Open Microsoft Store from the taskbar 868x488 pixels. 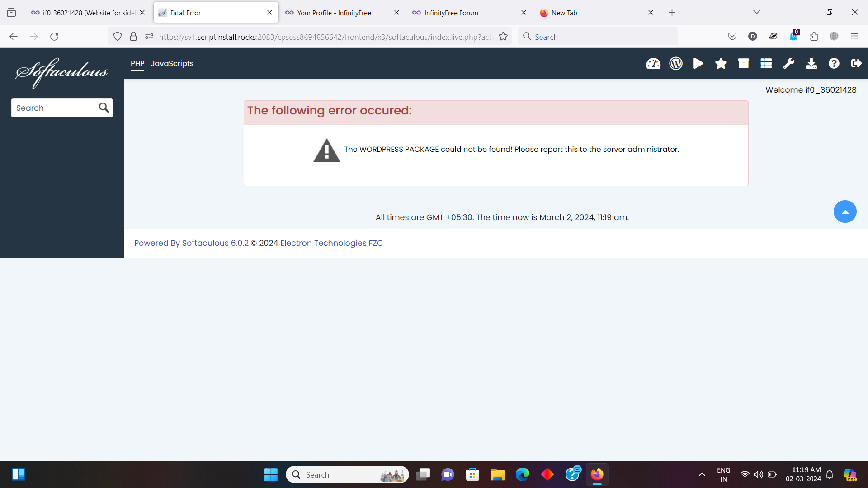pyautogui.click(x=472, y=474)
